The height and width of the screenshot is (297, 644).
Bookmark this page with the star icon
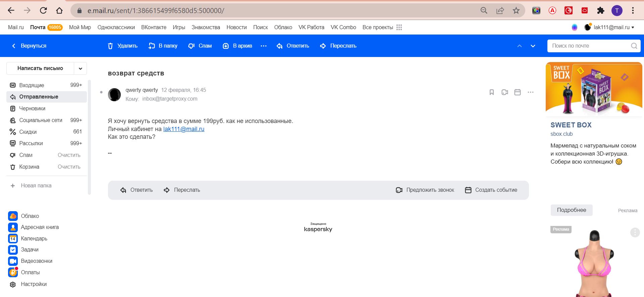[x=516, y=11]
